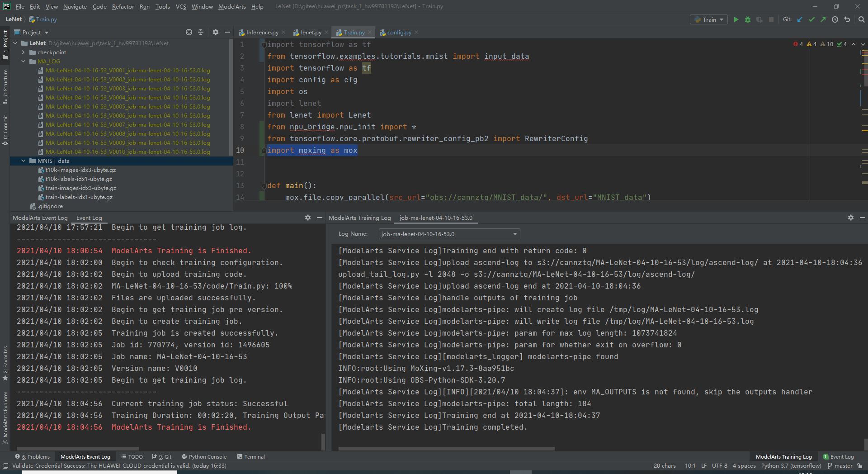
Task: Close the Train.py editor tab
Action: [370, 32]
